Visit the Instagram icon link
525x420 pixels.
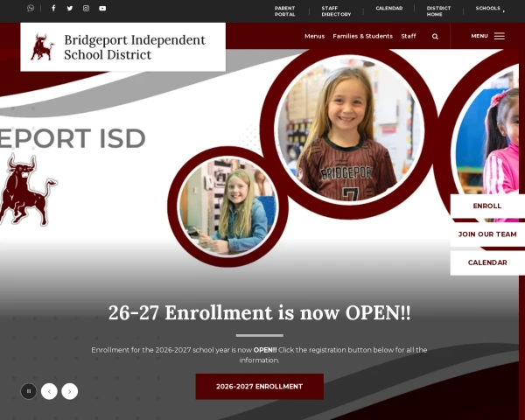pos(86,9)
